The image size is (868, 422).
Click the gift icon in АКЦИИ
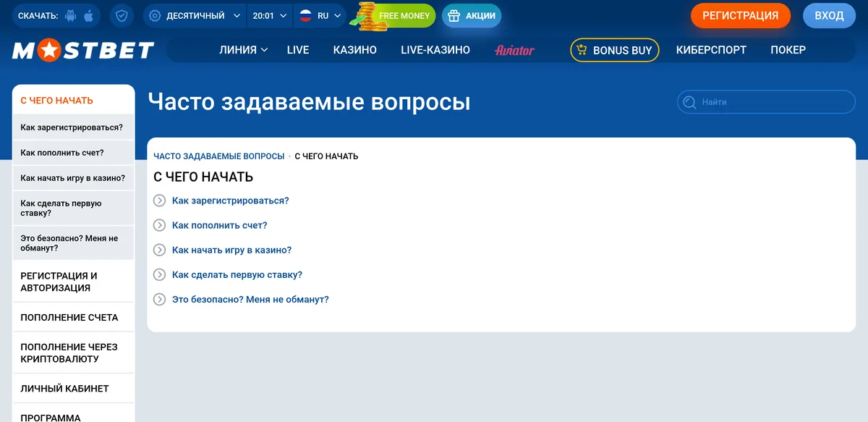(454, 16)
